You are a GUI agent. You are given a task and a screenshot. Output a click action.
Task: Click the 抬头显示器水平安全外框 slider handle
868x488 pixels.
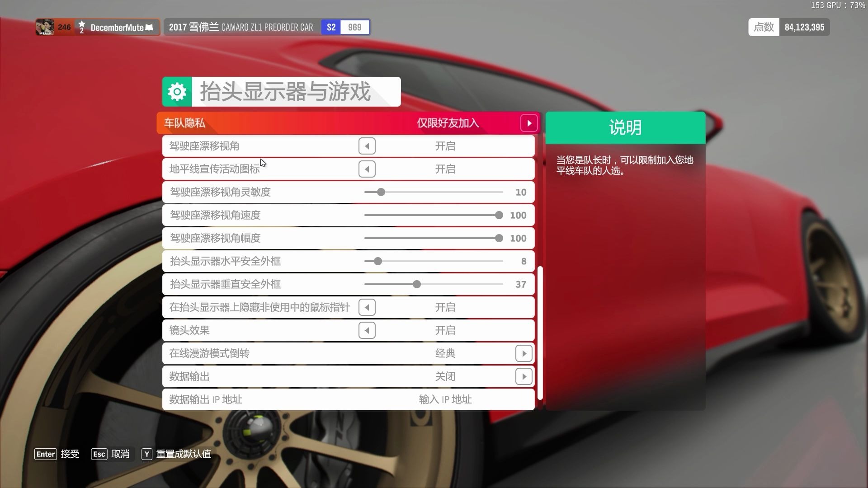[x=378, y=261]
